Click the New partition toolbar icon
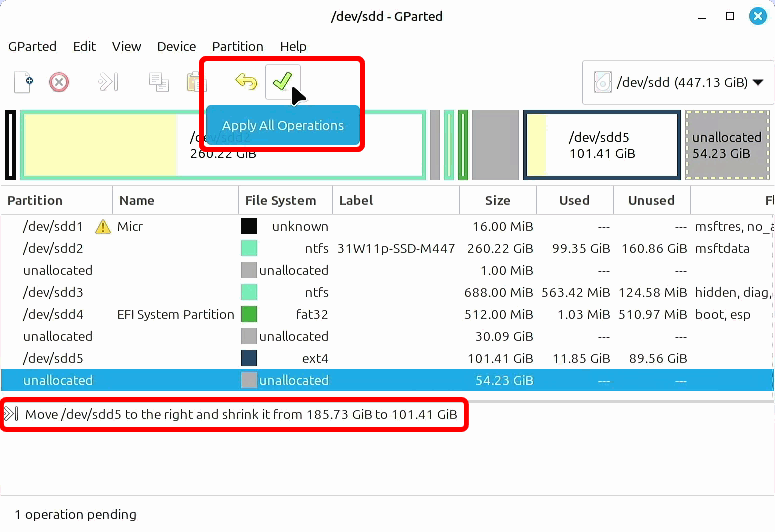775x532 pixels. tap(24, 82)
